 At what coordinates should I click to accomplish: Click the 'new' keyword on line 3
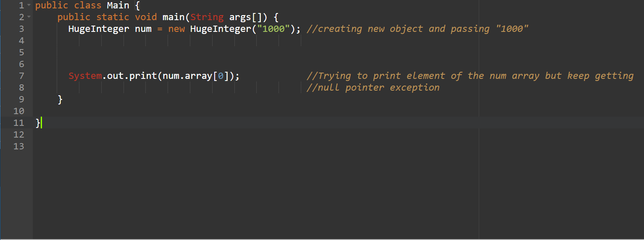click(x=176, y=29)
